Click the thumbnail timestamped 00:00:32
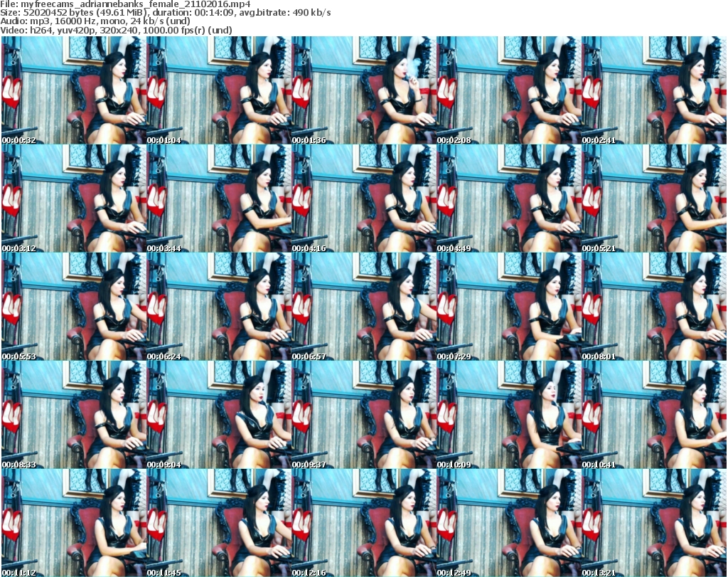 tap(74, 90)
